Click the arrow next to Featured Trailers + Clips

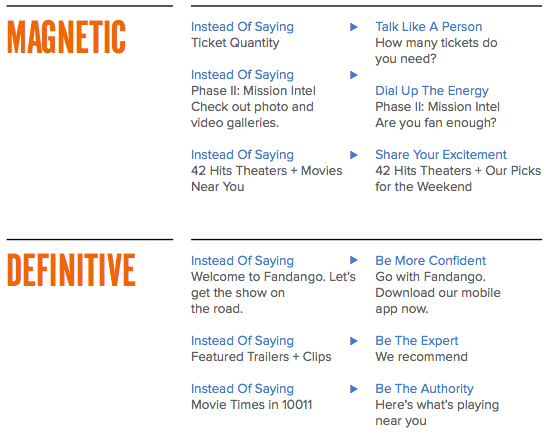[354, 341]
